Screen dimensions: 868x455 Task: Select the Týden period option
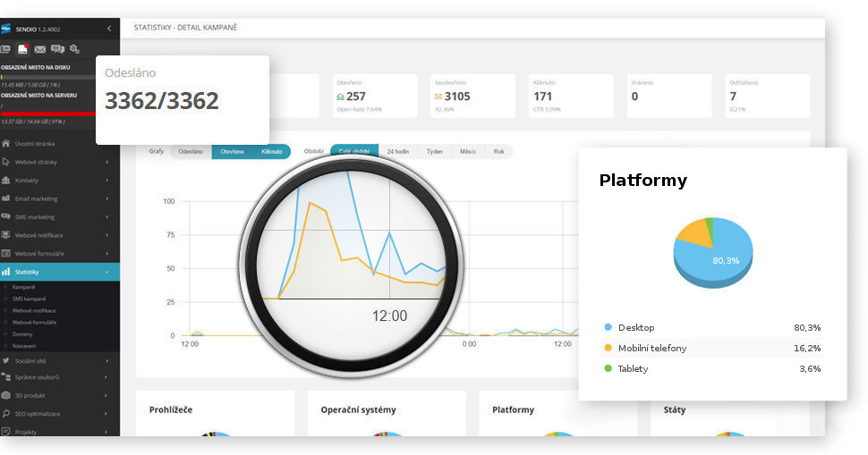(x=435, y=151)
